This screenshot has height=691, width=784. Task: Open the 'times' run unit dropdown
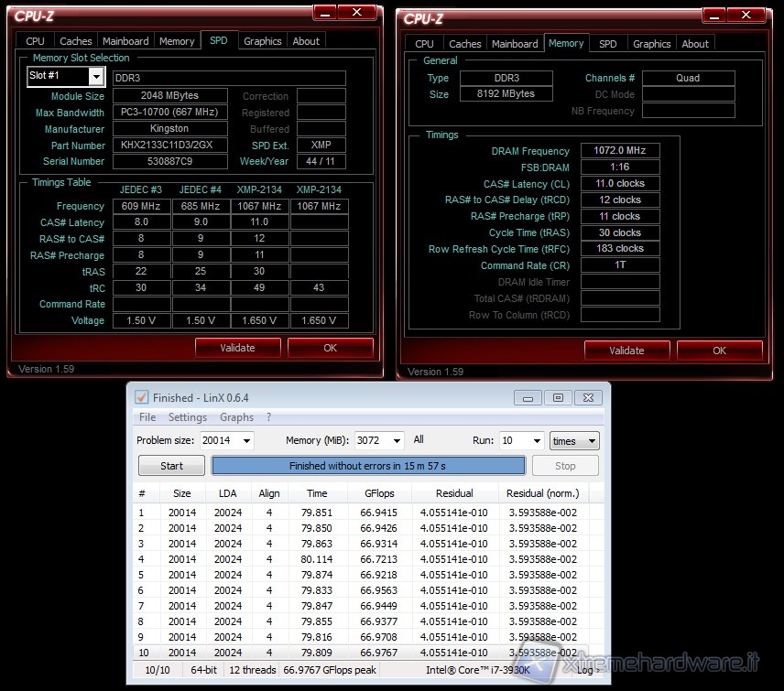click(591, 441)
